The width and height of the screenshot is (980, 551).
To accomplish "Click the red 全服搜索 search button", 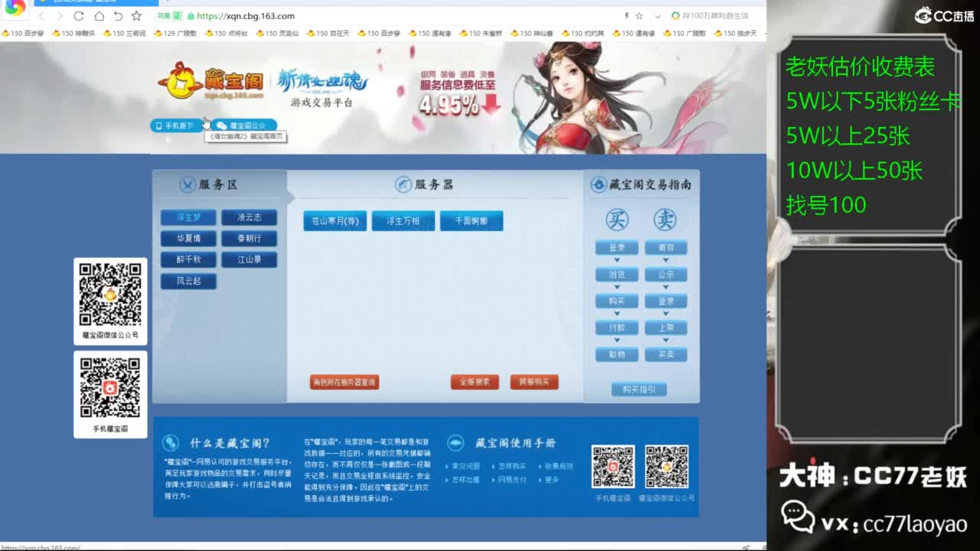I will coord(474,381).
